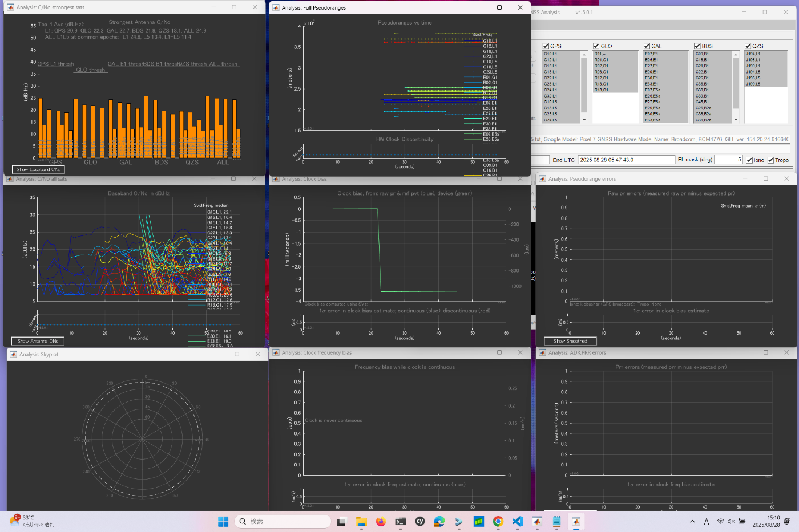799x532 pixels.
Task: Click the Show Antenna CNo button
Action: pos(38,341)
